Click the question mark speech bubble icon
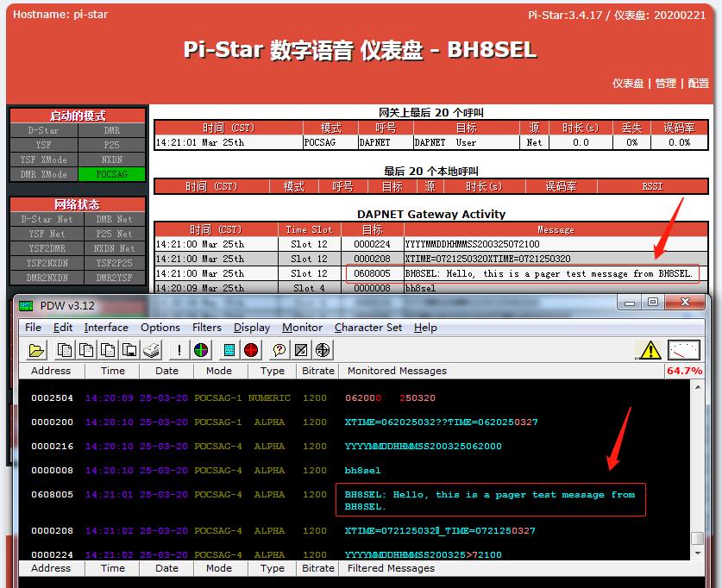Viewport: 722px width, 588px height. pyautogui.click(x=279, y=350)
